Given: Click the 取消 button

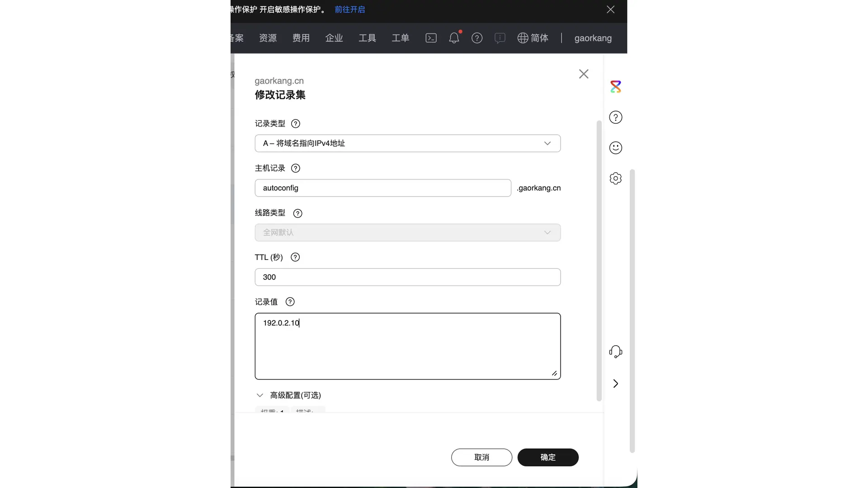Looking at the screenshot, I should [x=481, y=457].
